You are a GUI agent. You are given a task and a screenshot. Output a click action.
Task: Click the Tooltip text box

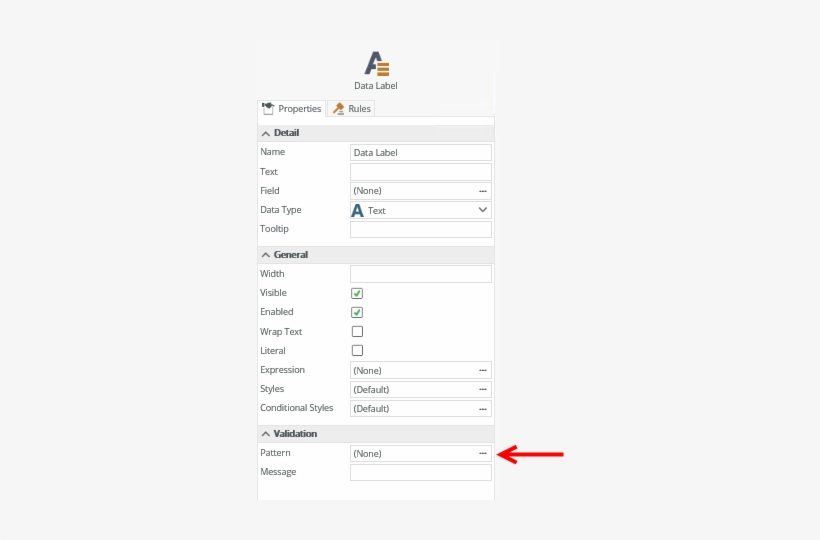[420, 230]
